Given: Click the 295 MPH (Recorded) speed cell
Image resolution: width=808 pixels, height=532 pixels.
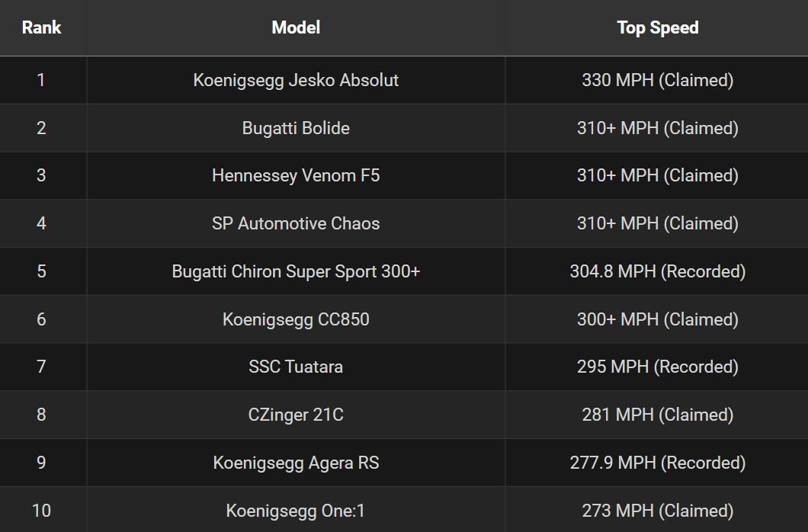Looking at the screenshot, I should pos(657,367).
